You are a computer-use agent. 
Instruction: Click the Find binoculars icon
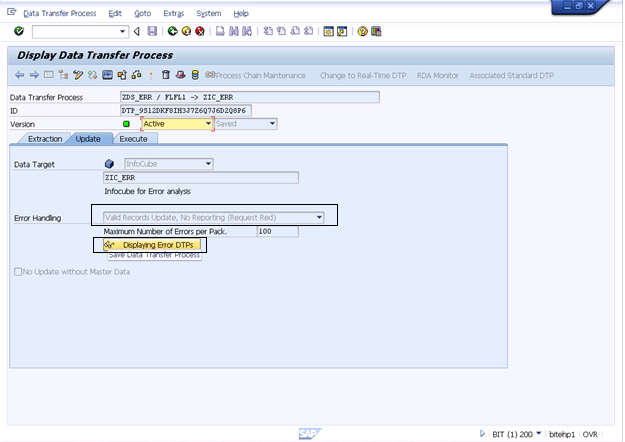[x=234, y=31]
